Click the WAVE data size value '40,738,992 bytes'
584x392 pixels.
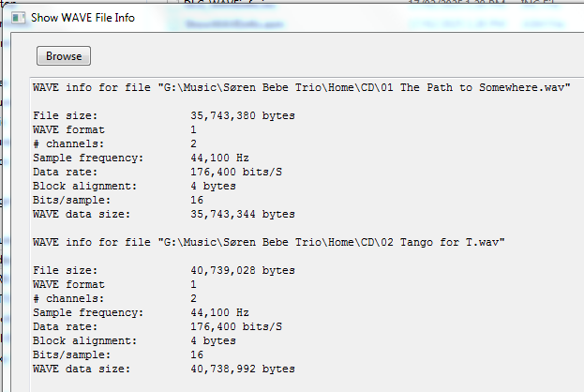click(x=243, y=369)
